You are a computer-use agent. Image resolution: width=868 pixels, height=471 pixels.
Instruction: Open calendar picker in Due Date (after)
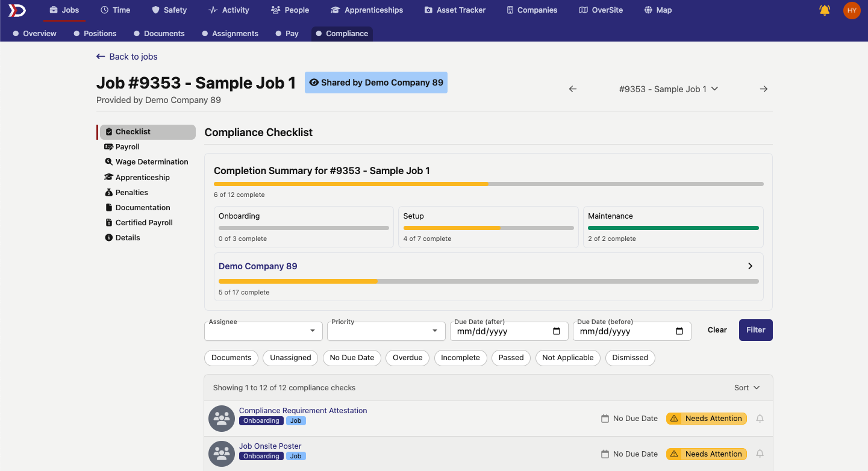tap(557, 331)
